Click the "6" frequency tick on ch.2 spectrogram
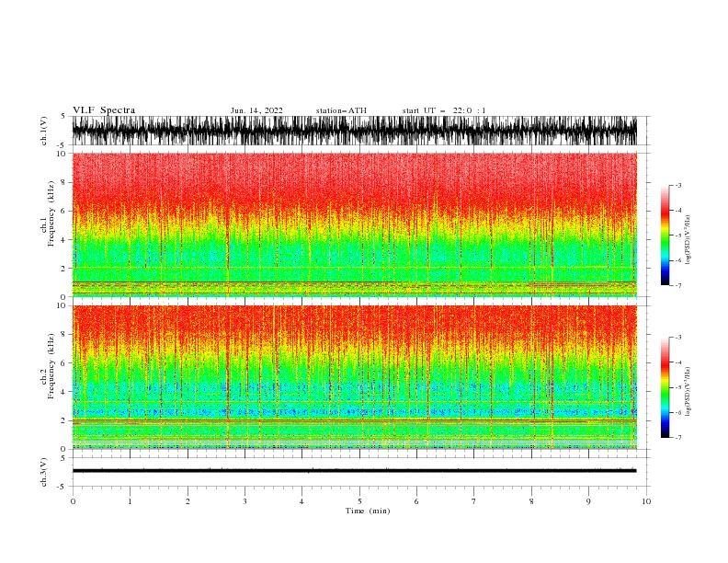Screen dimensions: 728x563 coord(64,363)
